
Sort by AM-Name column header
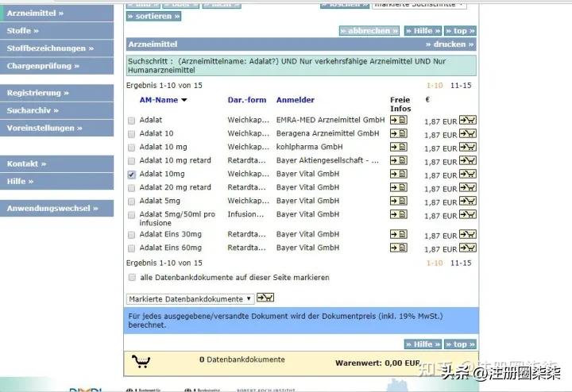coord(159,100)
